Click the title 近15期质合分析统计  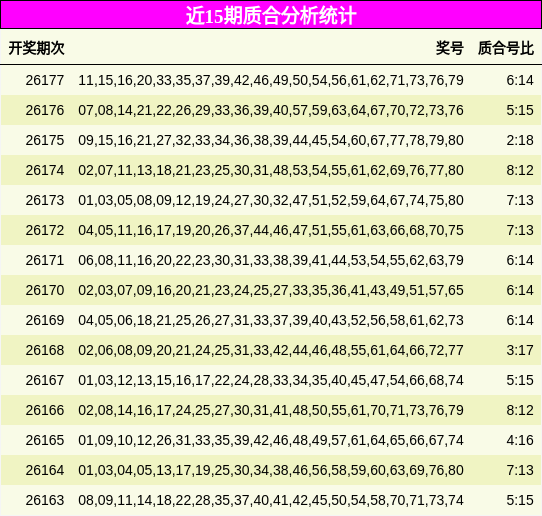point(271,16)
